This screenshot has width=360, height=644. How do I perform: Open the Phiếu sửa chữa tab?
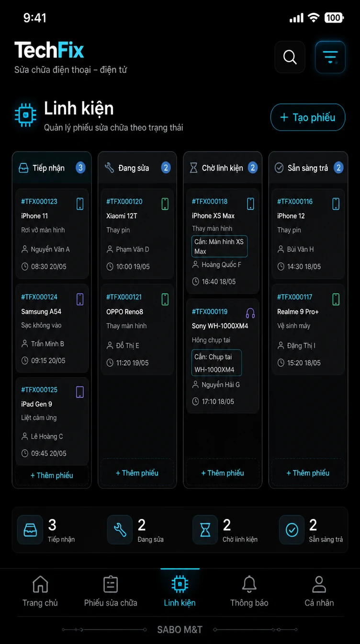click(111, 591)
